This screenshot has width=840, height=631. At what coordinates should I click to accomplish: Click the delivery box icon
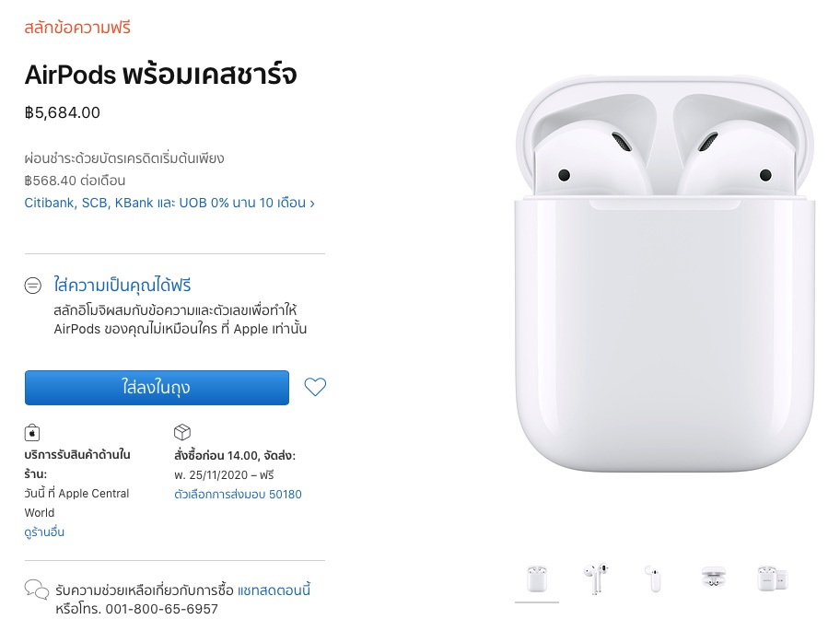pos(182,432)
